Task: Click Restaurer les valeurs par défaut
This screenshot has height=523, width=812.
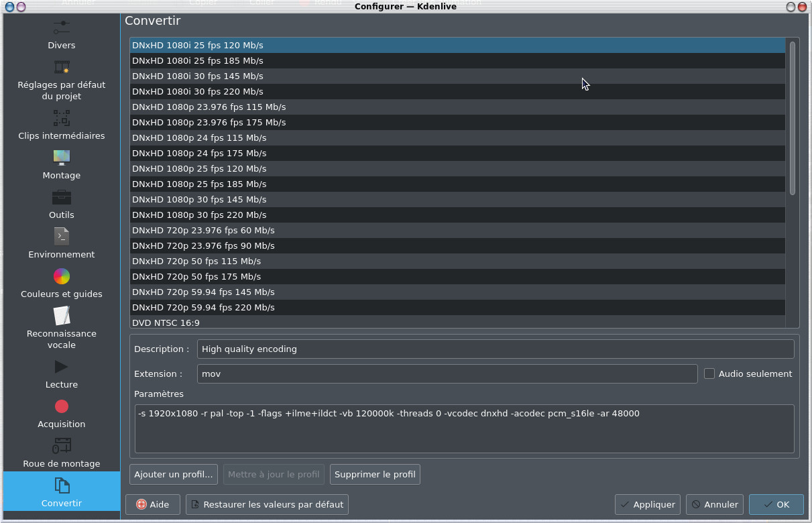Action: (x=267, y=504)
